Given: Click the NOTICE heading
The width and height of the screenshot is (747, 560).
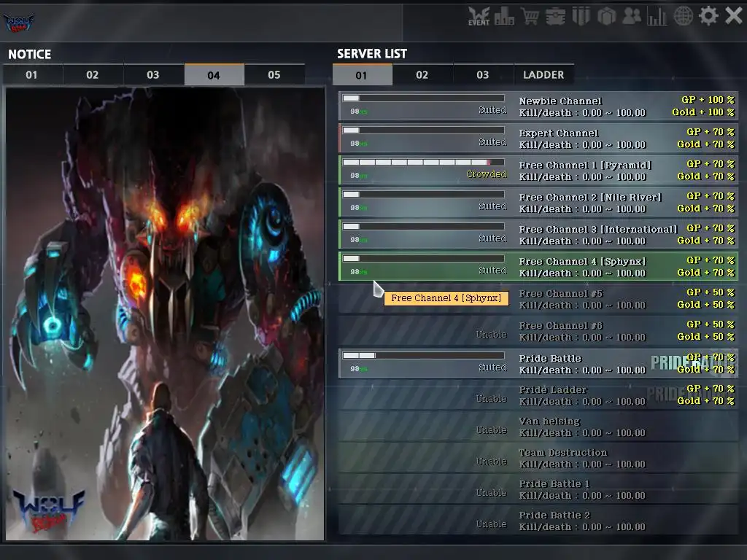Looking at the screenshot, I should (x=29, y=54).
